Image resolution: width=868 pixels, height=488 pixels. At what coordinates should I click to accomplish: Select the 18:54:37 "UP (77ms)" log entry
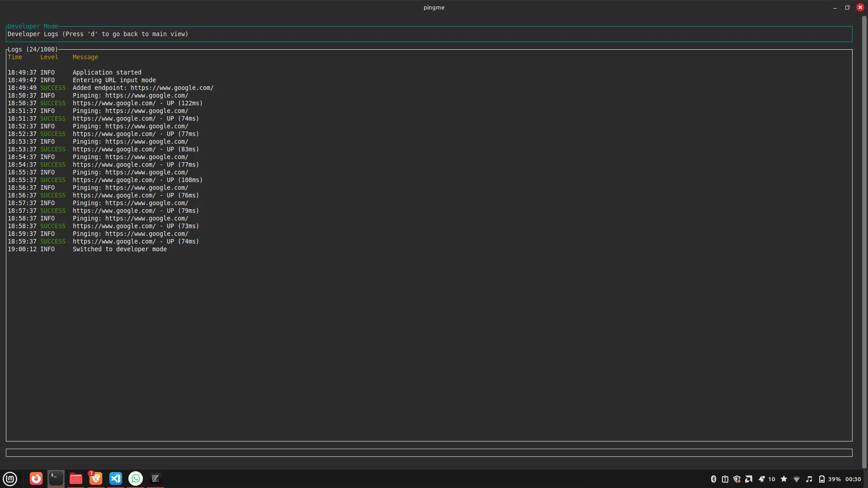coord(104,164)
